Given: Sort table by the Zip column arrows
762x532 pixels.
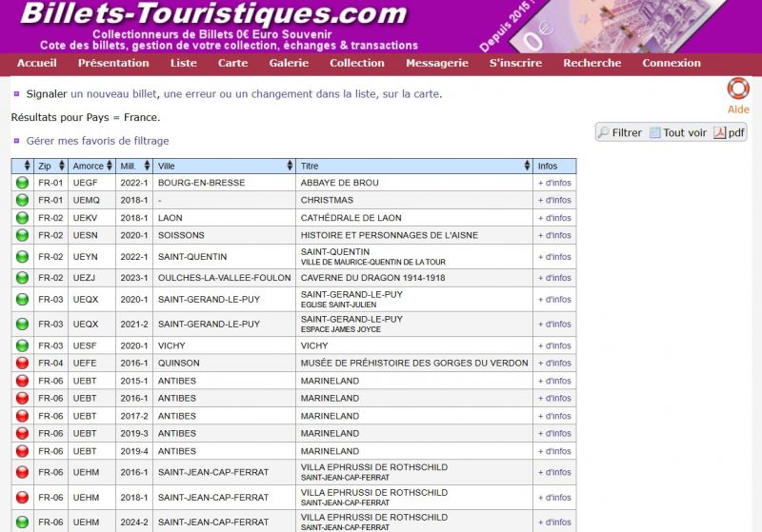Looking at the screenshot, I should point(62,167).
